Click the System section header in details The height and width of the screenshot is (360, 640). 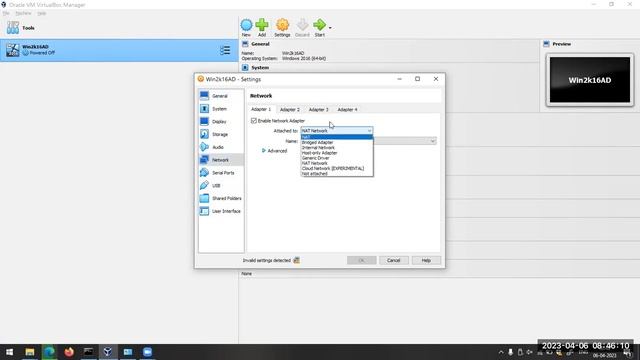click(x=260, y=67)
